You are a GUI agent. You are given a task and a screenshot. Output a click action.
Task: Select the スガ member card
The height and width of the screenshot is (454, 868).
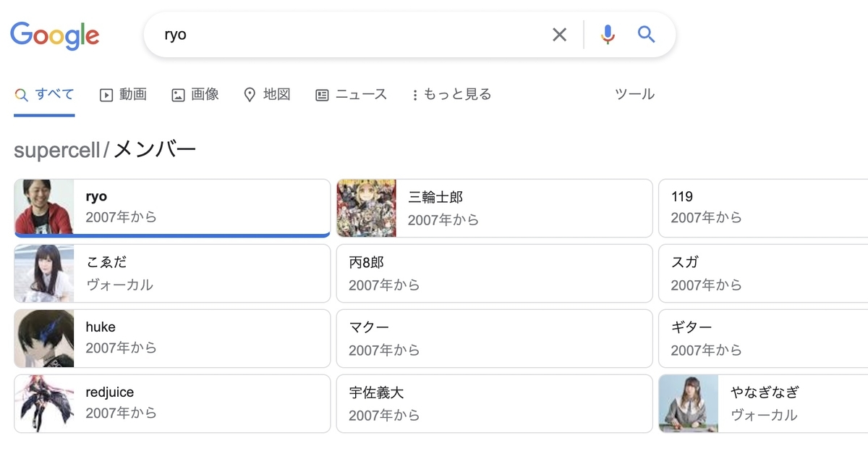coord(763,273)
